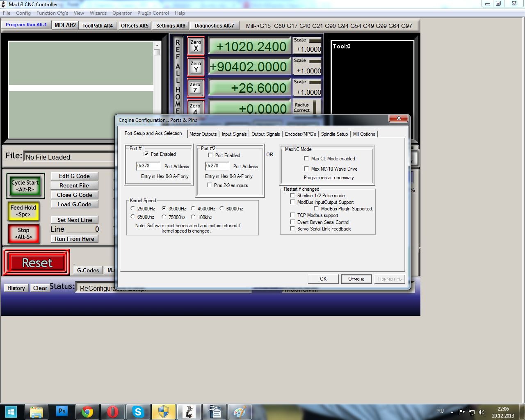Show hidden tray icons arrow

[452, 412]
